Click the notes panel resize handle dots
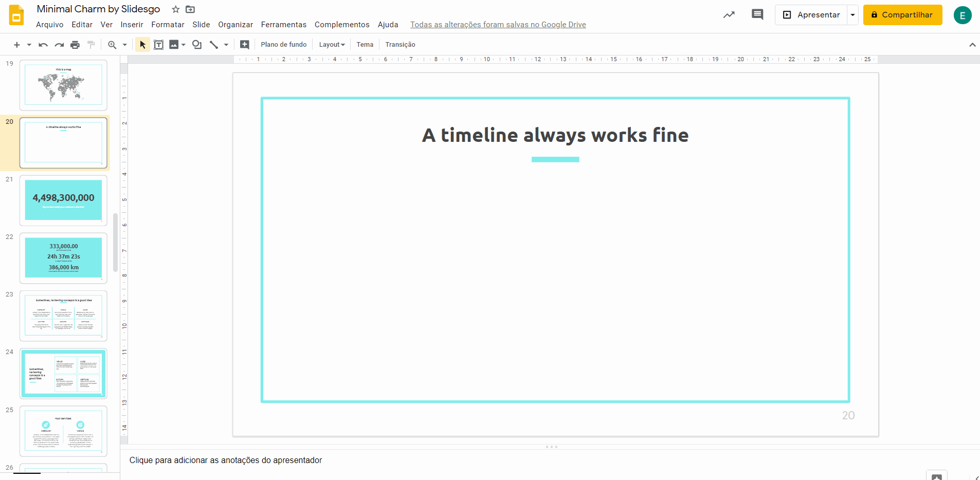This screenshot has width=980, height=480. (x=552, y=447)
